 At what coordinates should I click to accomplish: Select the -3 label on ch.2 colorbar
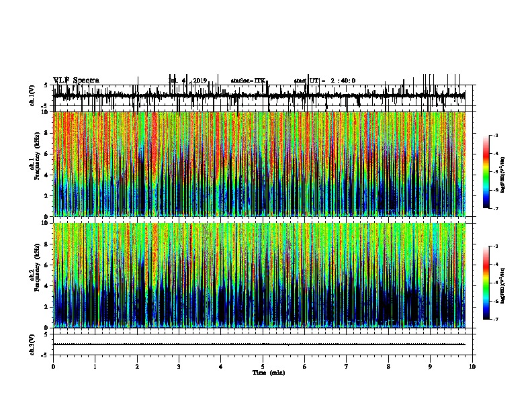496,246
